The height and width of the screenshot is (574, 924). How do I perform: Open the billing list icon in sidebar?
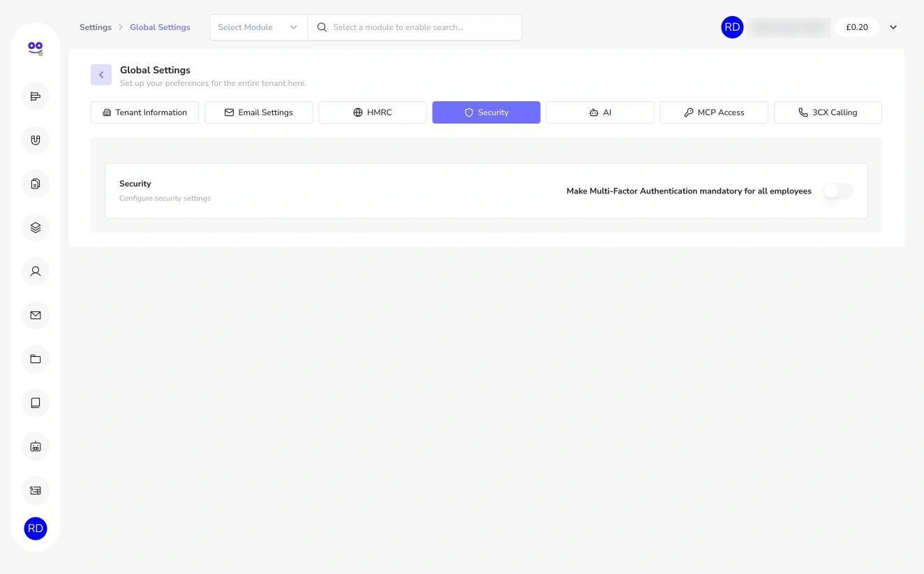[36, 490]
